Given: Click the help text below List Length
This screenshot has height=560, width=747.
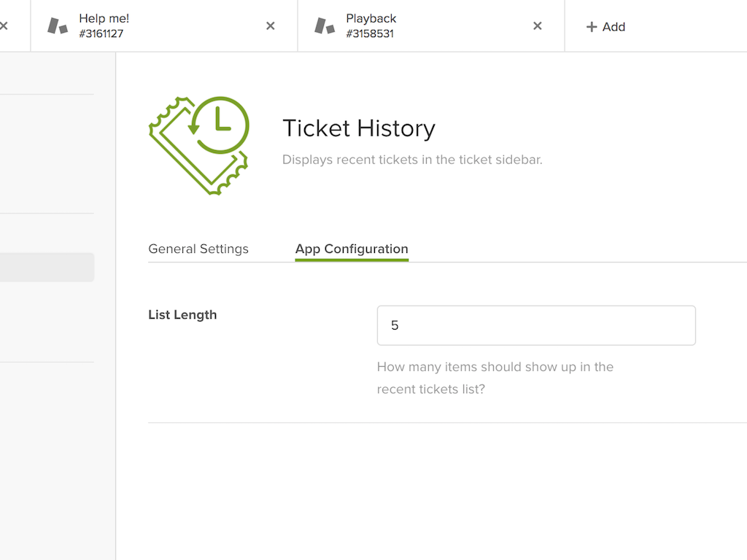Looking at the screenshot, I should 495,378.
